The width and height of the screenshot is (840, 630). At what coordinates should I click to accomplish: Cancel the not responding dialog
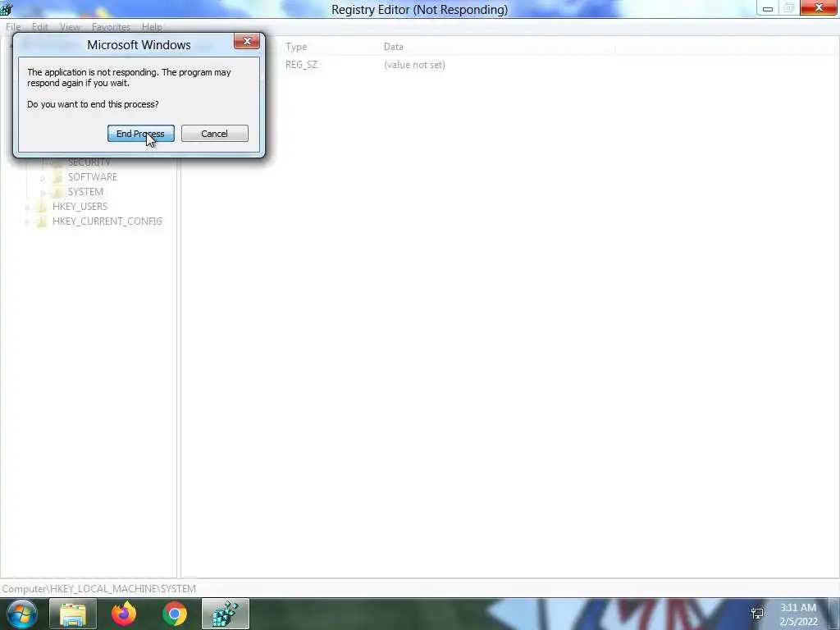(214, 134)
